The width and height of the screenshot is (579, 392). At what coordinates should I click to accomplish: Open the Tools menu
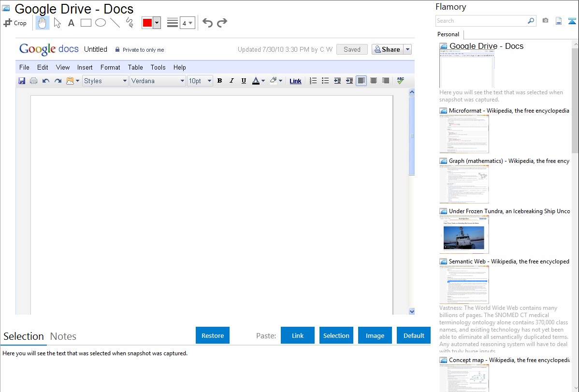click(158, 67)
